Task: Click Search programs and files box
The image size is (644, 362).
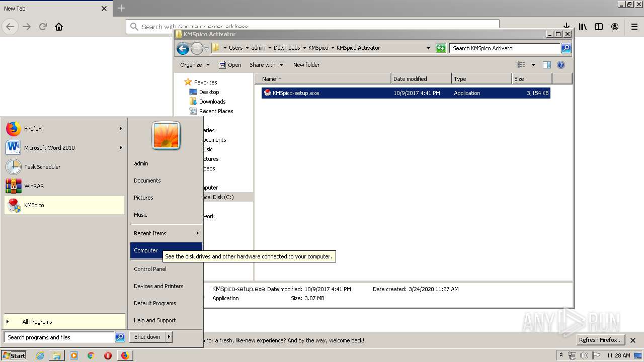Action: [x=59, y=337]
